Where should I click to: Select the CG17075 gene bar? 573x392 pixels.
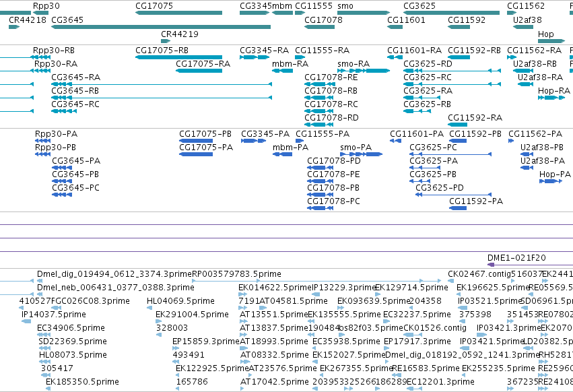coord(178,13)
